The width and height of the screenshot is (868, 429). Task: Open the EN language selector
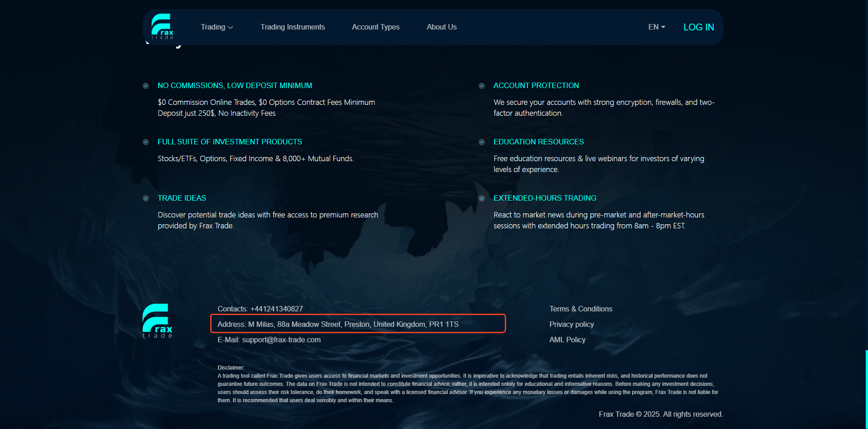click(x=656, y=27)
